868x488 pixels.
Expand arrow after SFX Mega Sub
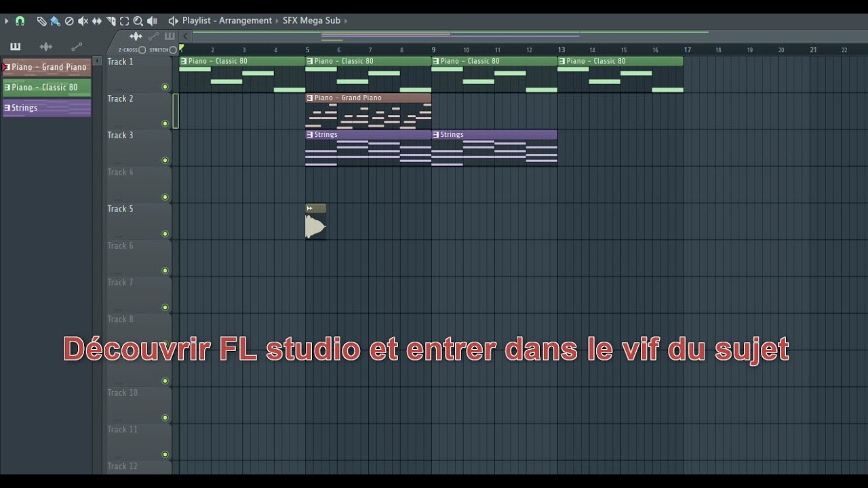(x=346, y=21)
